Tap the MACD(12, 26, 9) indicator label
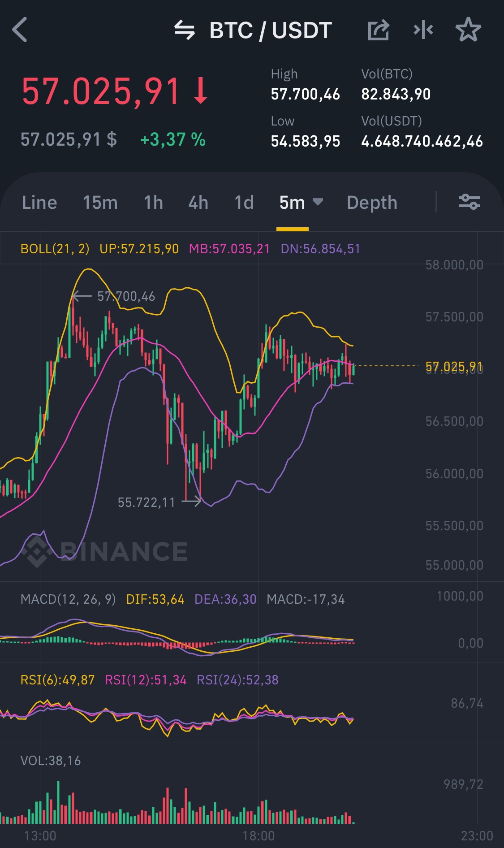This screenshot has height=848, width=504. click(x=68, y=599)
